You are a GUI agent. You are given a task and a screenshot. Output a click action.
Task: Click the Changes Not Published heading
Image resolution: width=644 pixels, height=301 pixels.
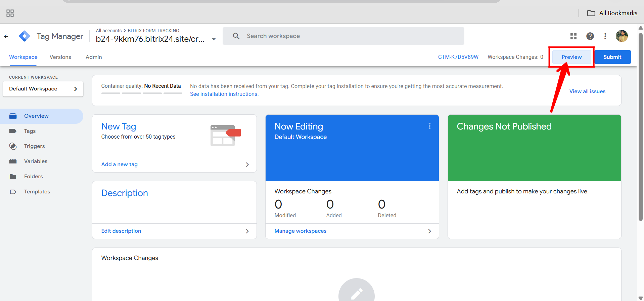(x=504, y=126)
